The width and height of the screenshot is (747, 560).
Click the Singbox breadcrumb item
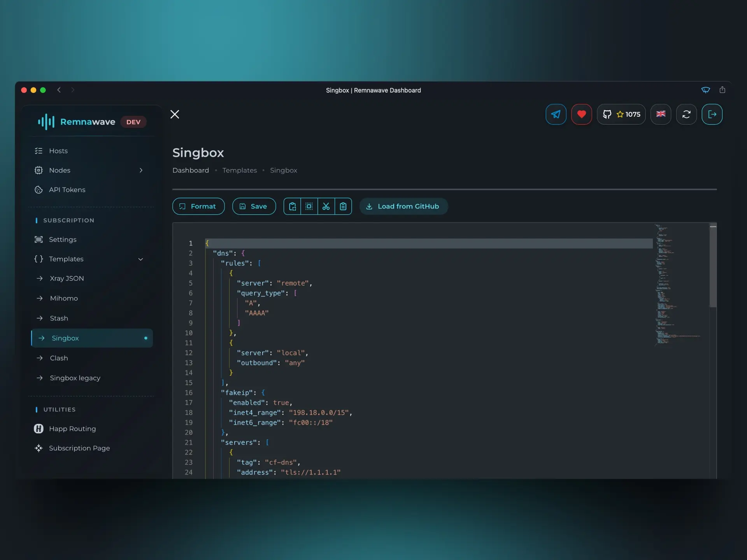(284, 170)
